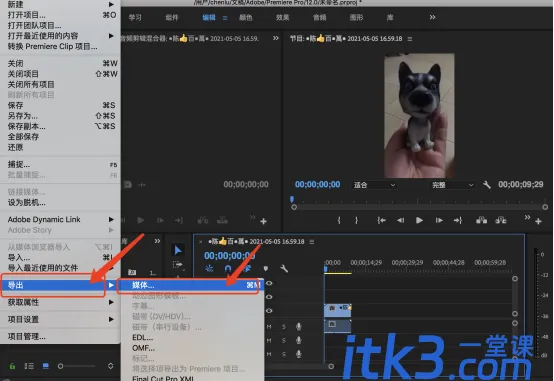Viewport: 554px width, 381px height.
Task: Switch to the 音频 workspace tab
Action: (319, 17)
